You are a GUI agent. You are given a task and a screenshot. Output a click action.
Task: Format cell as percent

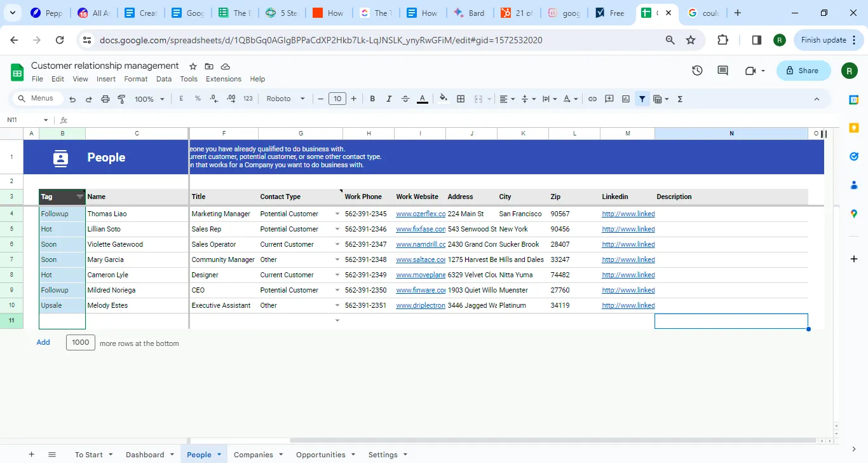[x=198, y=99]
